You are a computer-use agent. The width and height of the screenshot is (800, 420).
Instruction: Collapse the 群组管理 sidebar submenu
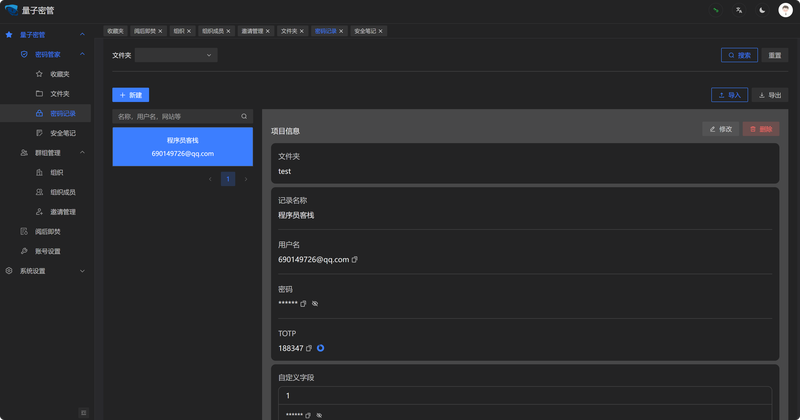(x=82, y=153)
